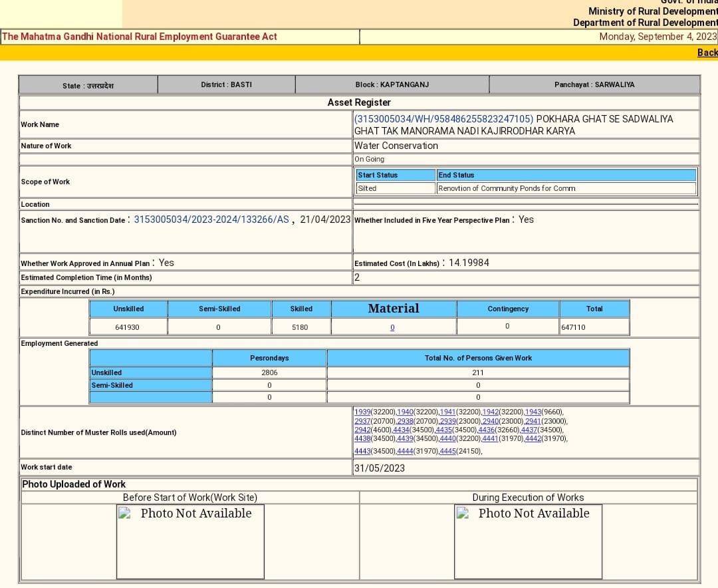
Task: Click skilled expenditure value 5180
Action: (x=300, y=327)
